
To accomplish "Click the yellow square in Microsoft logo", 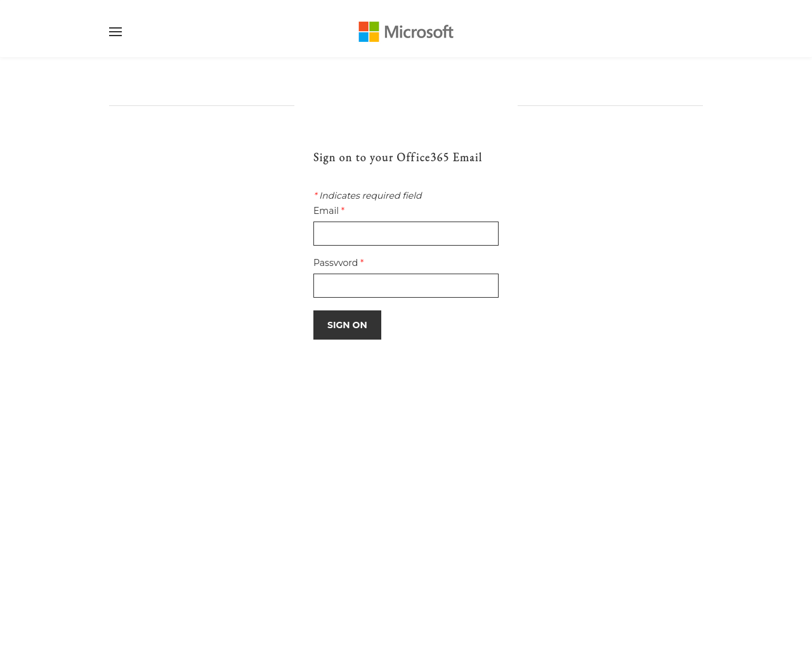I will tap(374, 37).
